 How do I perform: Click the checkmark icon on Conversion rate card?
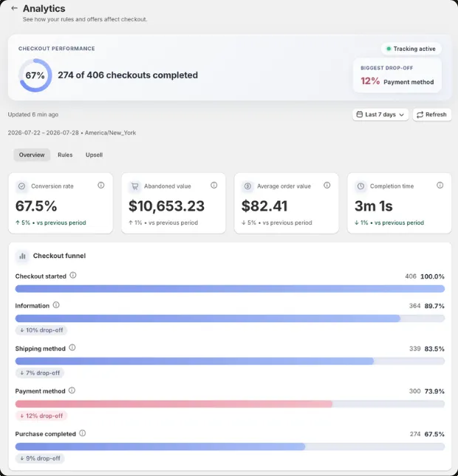coord(22,186)
